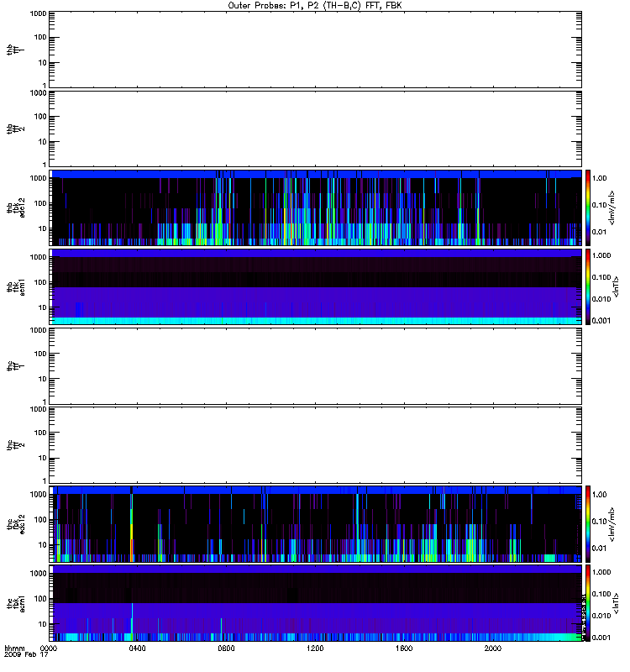Click the 'thb fbk scm1' y-axis label
Viewport: 630px width, 672px height.
[x=15, y=286]
